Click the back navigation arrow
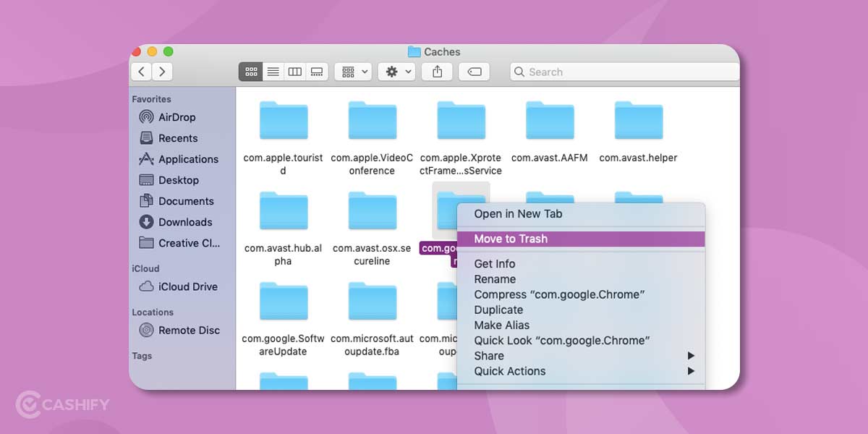The image size is (868, 434). [141, 71]
